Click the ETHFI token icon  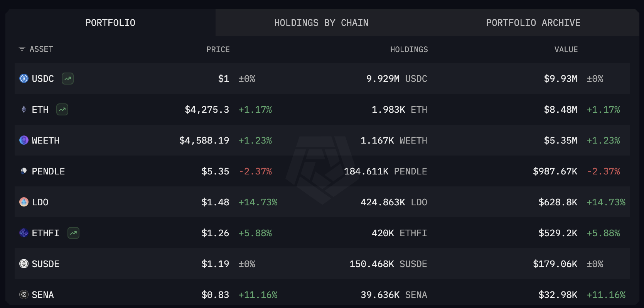coord(24,233)
